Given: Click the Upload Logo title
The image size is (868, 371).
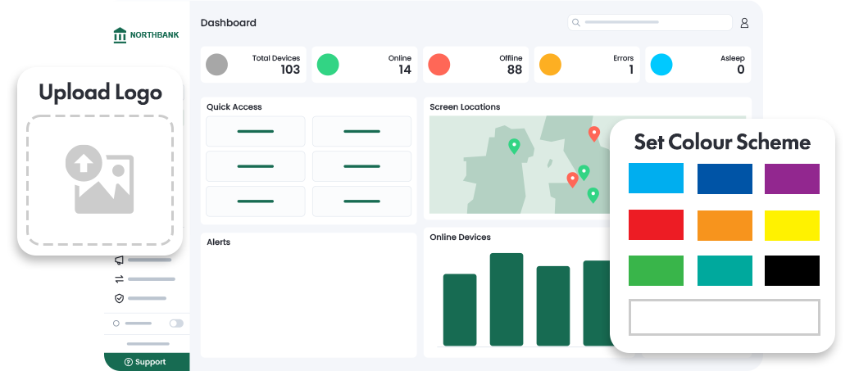Looking at the screenshot, I should (100, 93).
